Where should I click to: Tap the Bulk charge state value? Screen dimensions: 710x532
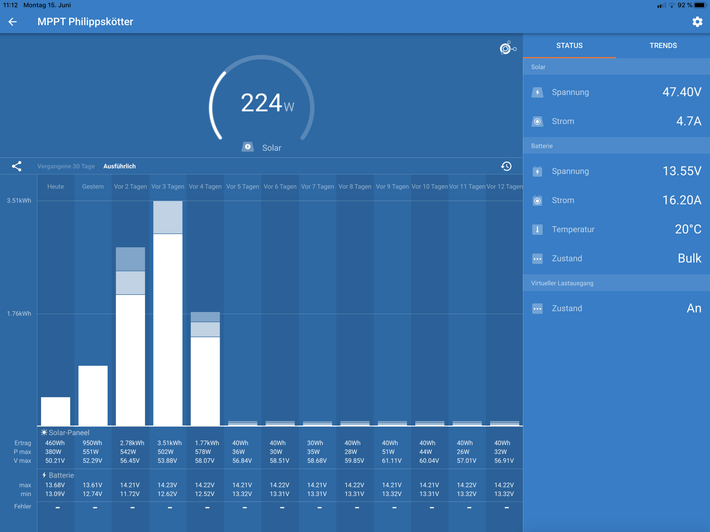(690, 258)
